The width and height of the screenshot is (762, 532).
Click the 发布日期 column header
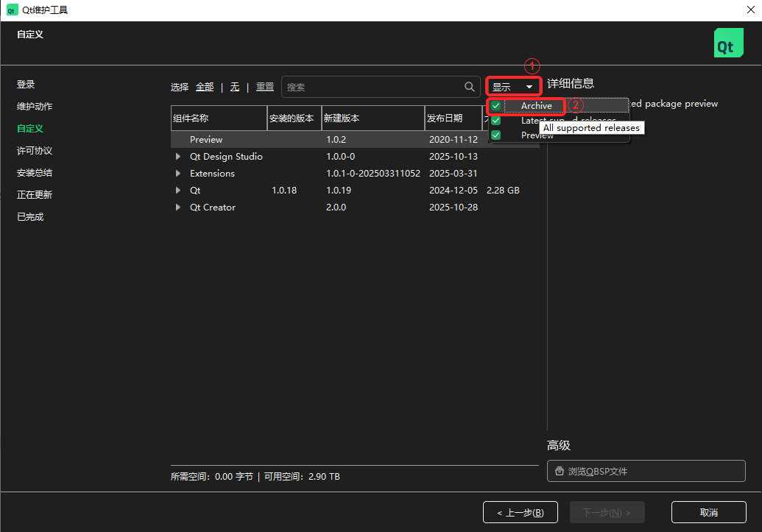(454, 118)
